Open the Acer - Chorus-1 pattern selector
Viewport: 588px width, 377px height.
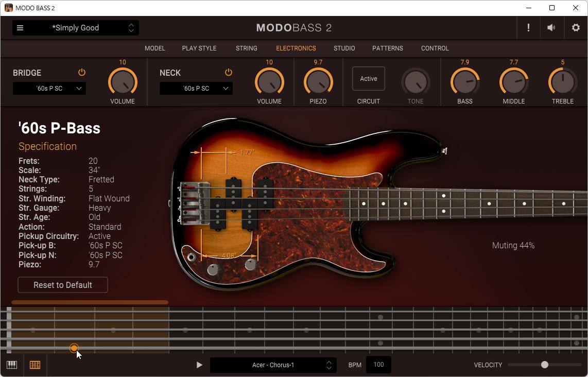point(273,365)
